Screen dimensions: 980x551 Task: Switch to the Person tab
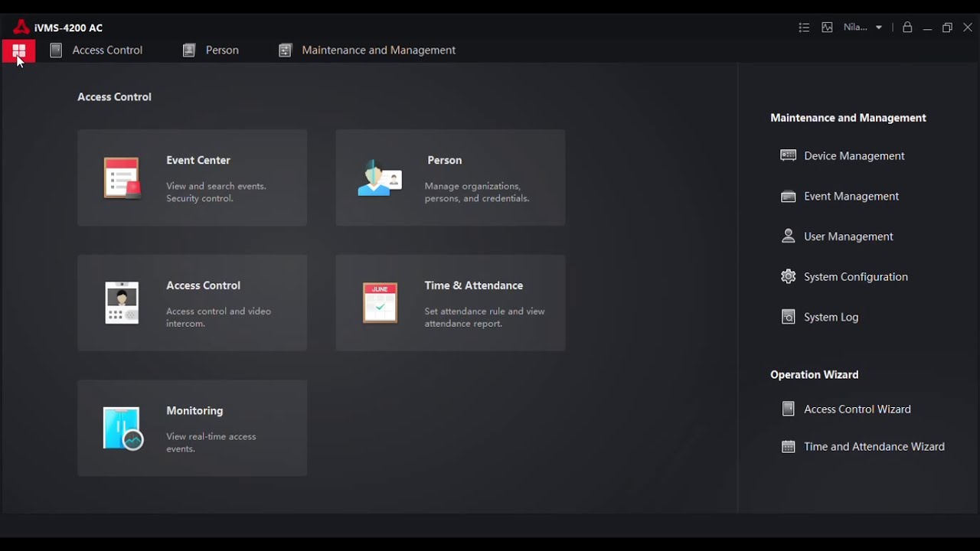pos(211,51)
